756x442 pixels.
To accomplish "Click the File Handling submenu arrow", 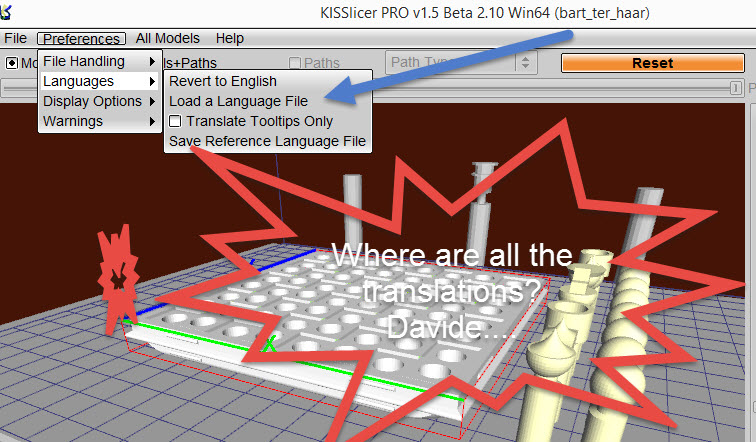I will pos(152,61).
